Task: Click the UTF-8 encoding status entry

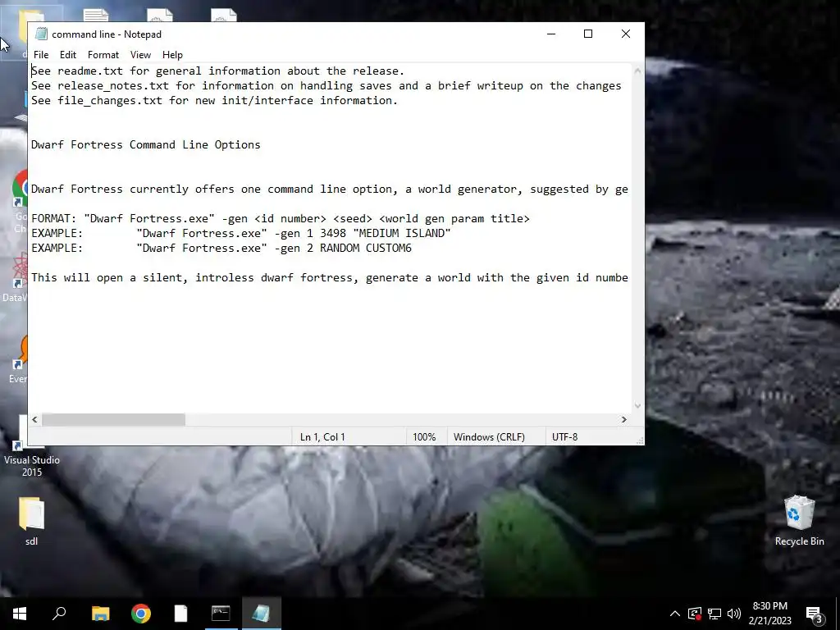Action: pos(564,436)
